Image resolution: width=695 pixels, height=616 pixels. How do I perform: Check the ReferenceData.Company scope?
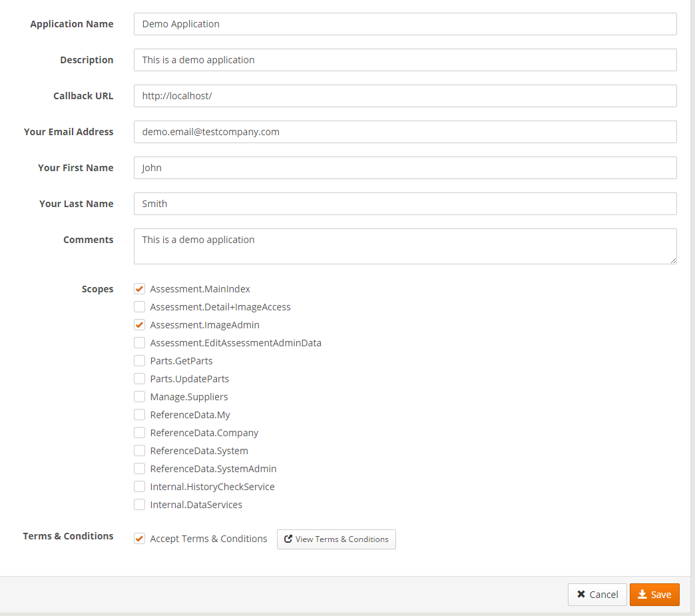139,432
